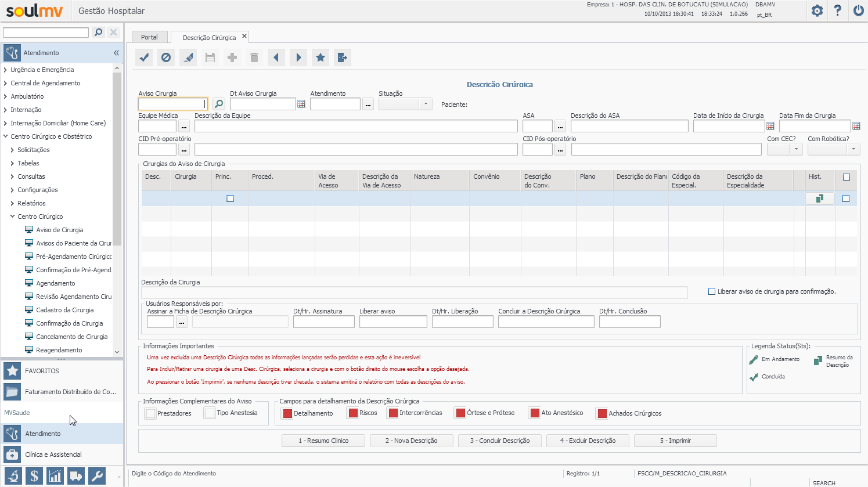Screen dimensions: 868x487
Task: Click 3 - Concluir Descrição button
Action: [x=499, y=441]
